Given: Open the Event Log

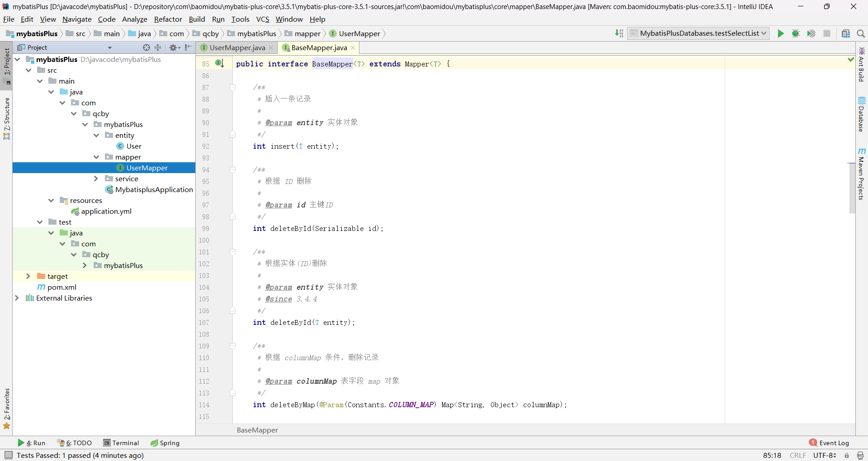Looking at the screenshot, I should coord(829,443).
